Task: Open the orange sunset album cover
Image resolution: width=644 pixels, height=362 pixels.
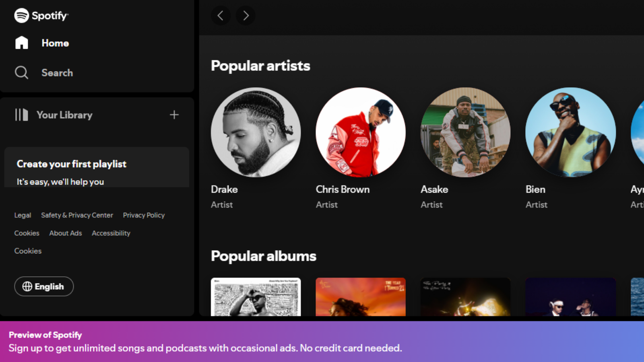Action: 361,297
